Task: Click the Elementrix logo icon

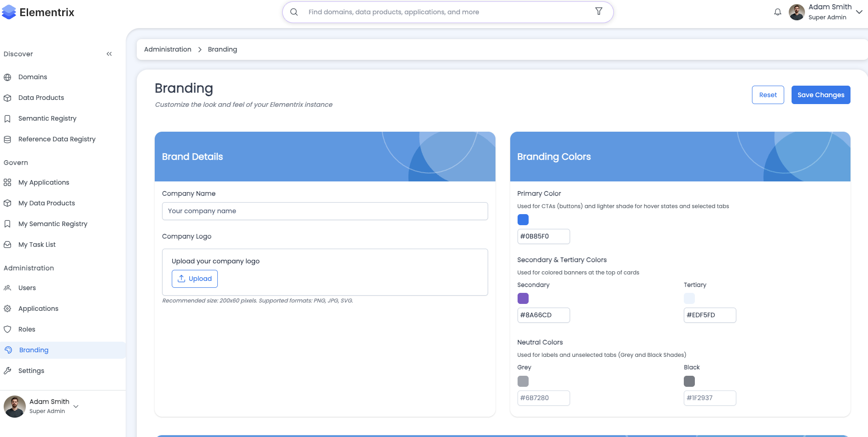Action: point(9,12)
